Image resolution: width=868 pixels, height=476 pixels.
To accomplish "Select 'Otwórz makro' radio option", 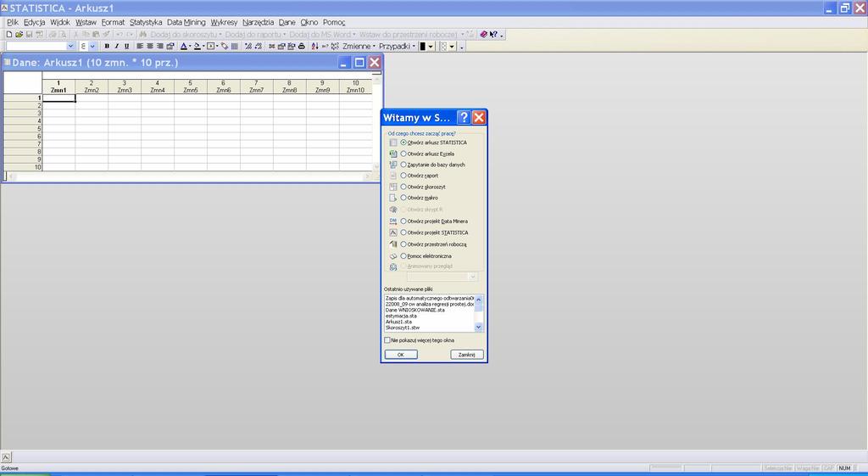I will (x=403, y=198).
